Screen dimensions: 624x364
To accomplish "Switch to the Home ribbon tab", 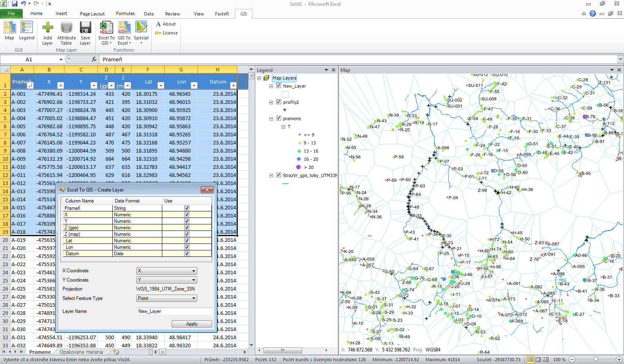I will (37, 13).
